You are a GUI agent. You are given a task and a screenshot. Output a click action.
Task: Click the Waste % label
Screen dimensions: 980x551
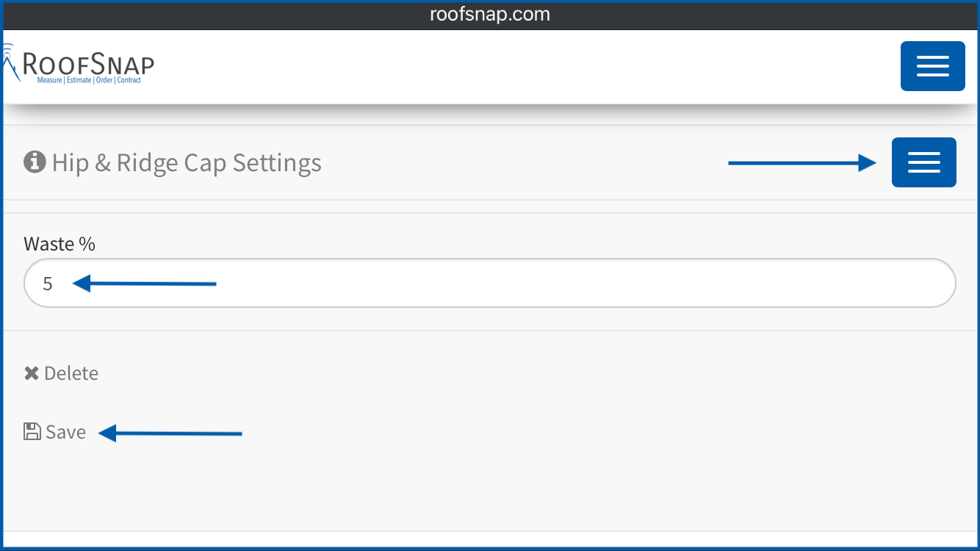60,244
